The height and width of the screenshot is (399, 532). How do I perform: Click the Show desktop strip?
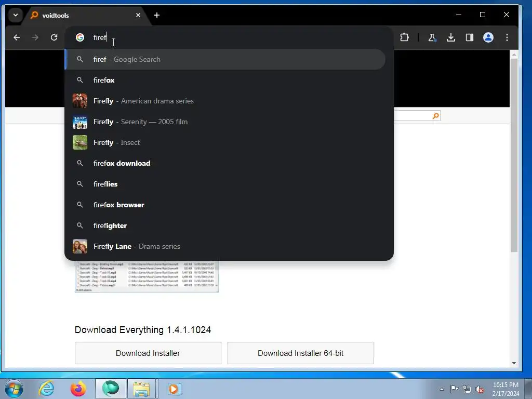528,389
